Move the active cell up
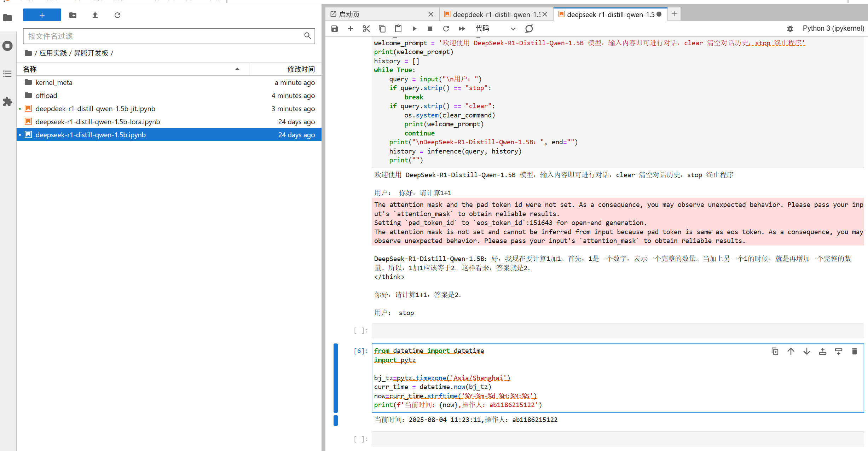Image resolution: width=868 pixels, height=451 pixels. pos(791,351)
